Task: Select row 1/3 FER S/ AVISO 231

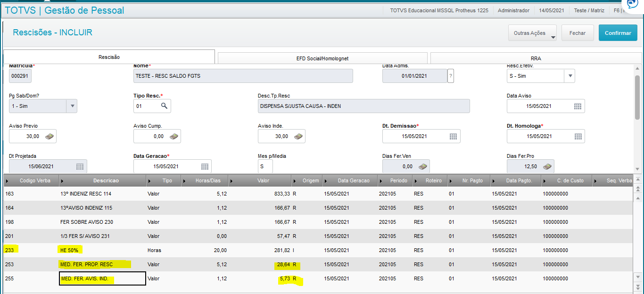Action: [318, 236]
